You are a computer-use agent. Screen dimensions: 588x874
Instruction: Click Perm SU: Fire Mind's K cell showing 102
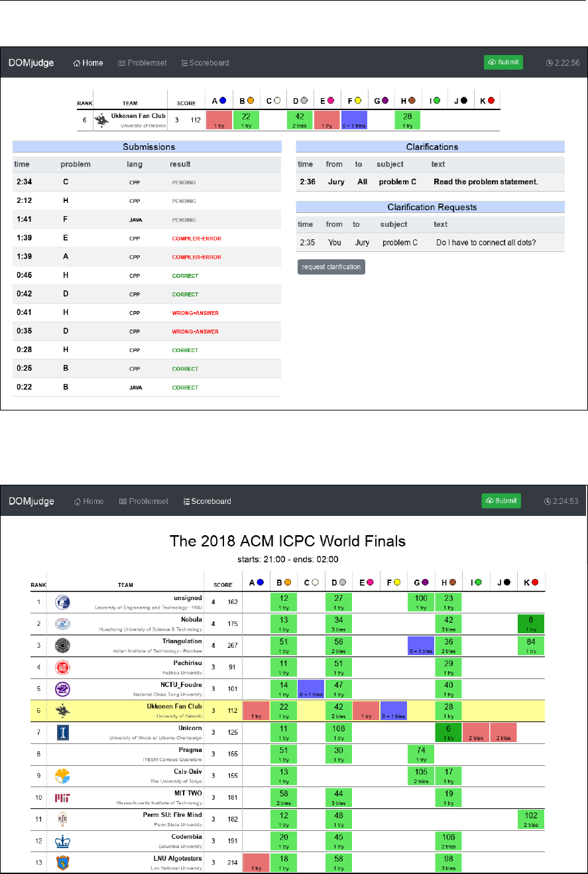pos(531,820)
